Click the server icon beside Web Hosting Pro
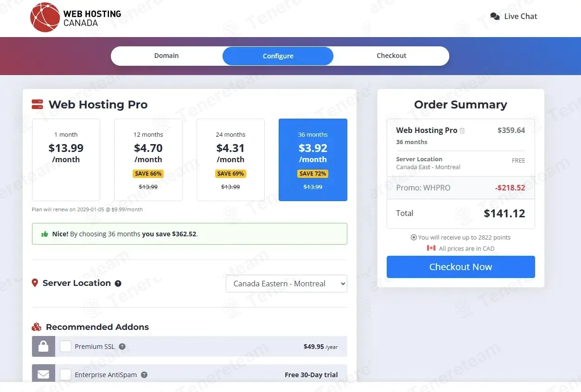This screenshot has height=392, width=581. pos(37,104)
